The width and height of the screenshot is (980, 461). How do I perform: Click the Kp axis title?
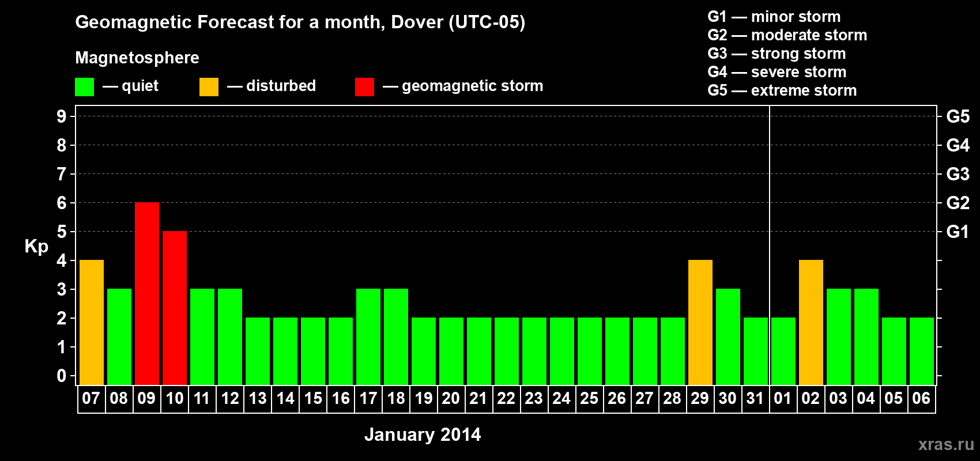coord(36,247)
